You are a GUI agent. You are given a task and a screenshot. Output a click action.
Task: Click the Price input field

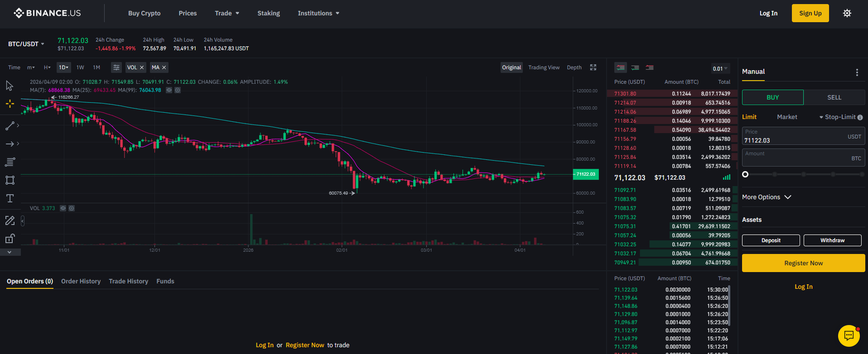(803, 136)
